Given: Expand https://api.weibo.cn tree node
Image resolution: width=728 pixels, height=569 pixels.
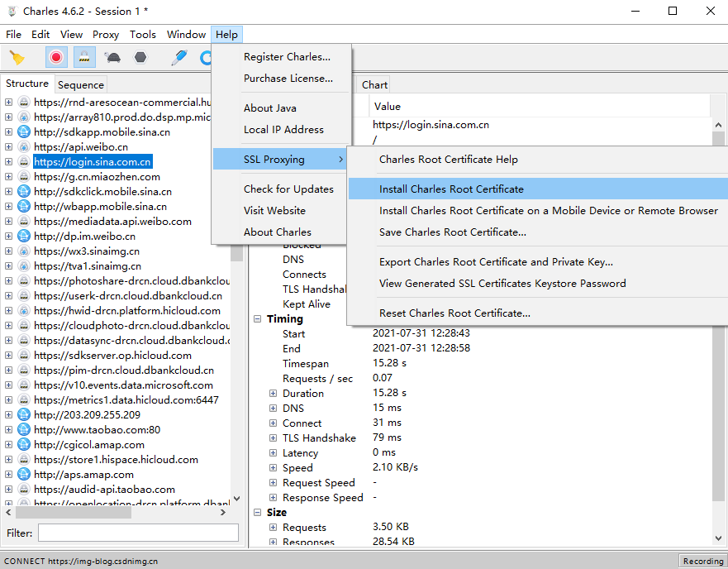Looking at the screenshot, I should pyautogui.click(x=9, y=147).
